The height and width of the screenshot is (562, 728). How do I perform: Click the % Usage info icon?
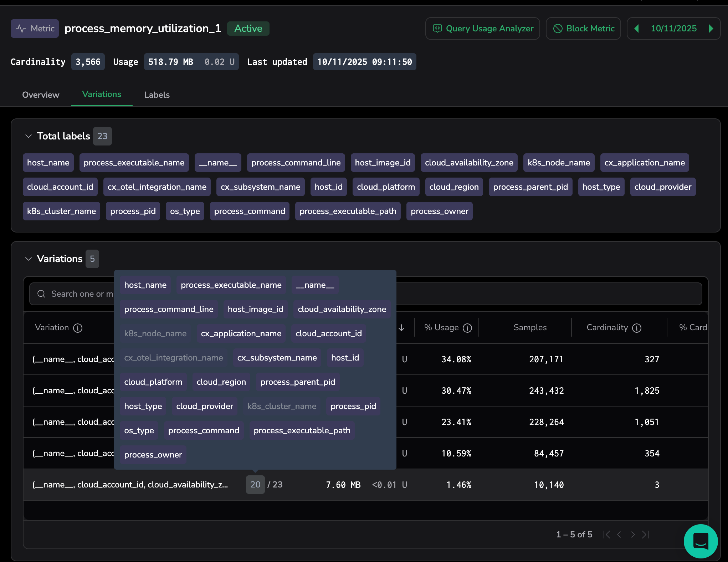pyautogui.click(x=467, y=328)
